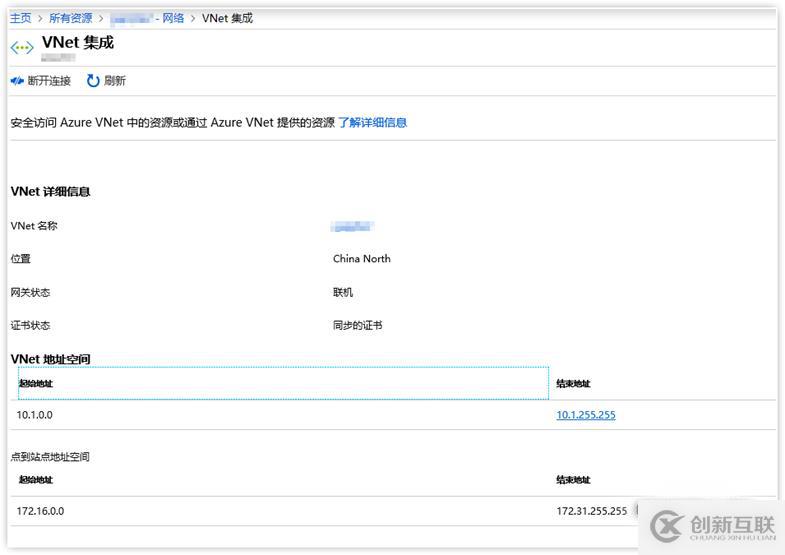Click 结束地址 header in VNet 地址空间 table

(573, 384)
